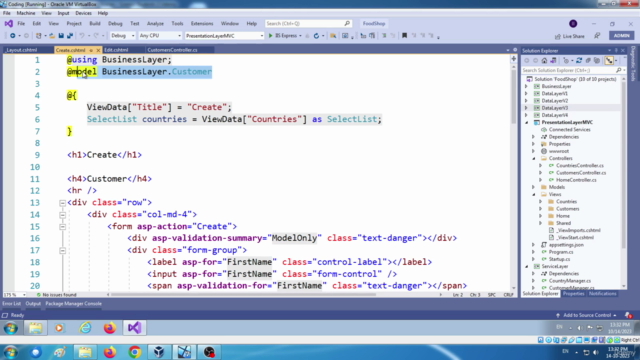Click Add to Source Control
This screenshot has height=360, width=640.
coord(587,315)
